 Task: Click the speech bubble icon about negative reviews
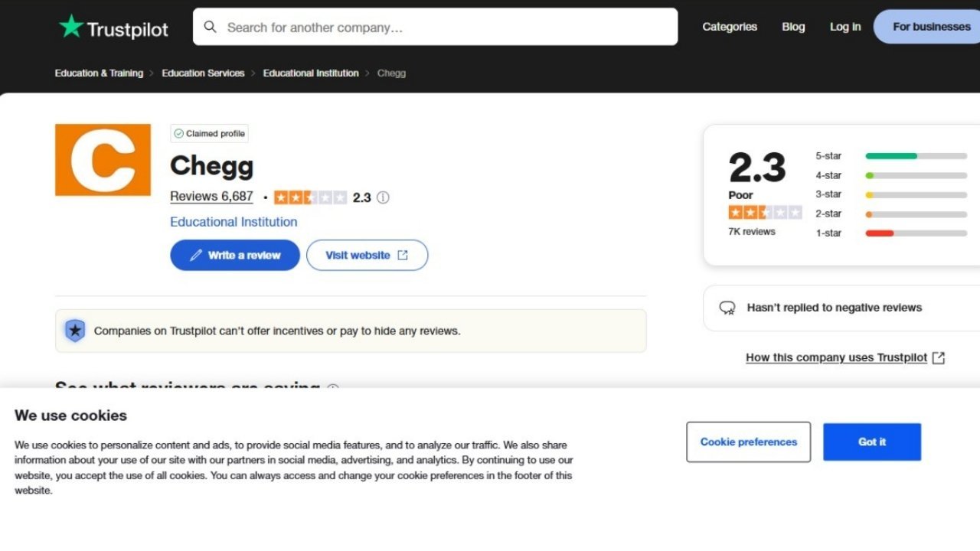(727, 307)
